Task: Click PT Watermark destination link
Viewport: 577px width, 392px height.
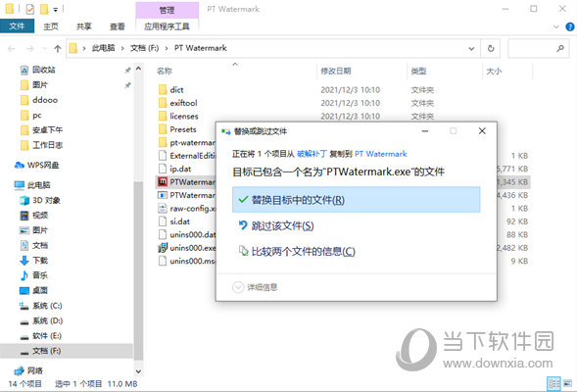Action: 381,154
